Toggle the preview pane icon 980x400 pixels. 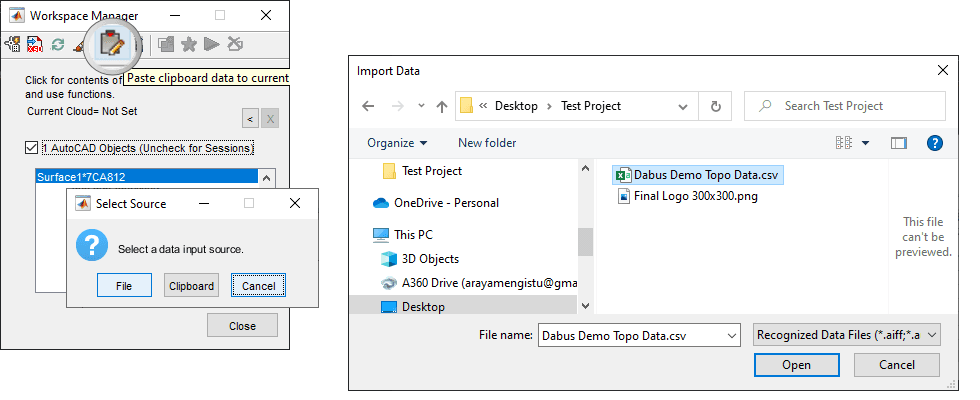(x=899, y=143)
